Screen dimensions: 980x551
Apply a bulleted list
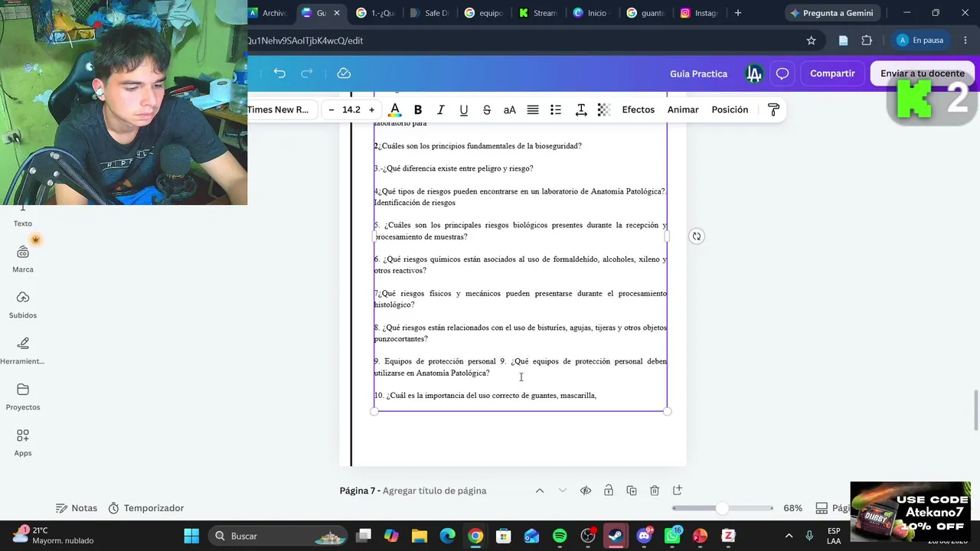click(x=556, y=109)
